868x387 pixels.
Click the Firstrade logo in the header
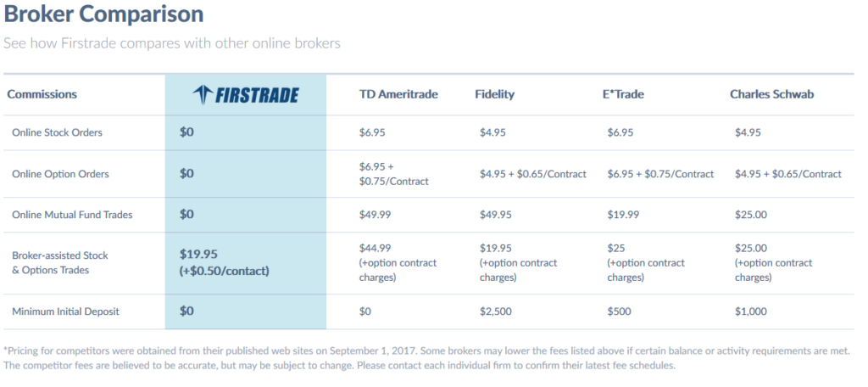coord(245,94)
